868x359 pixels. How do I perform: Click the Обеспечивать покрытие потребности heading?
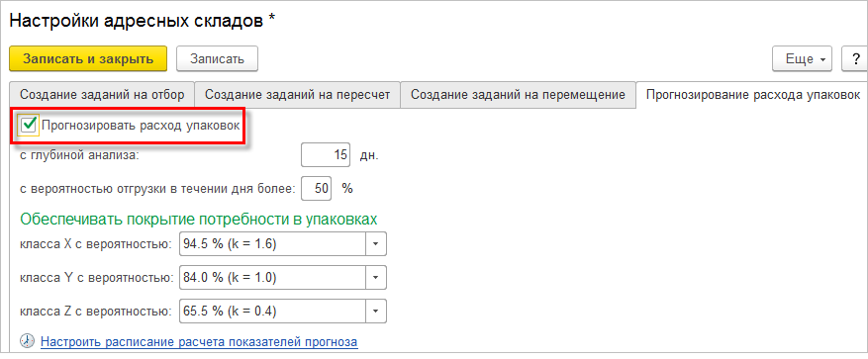click(199, 219)
